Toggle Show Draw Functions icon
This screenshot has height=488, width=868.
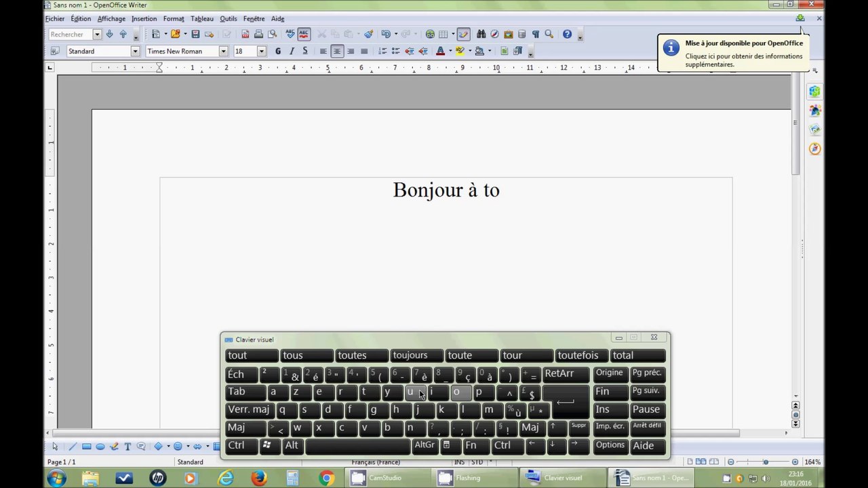coord(463,34)
